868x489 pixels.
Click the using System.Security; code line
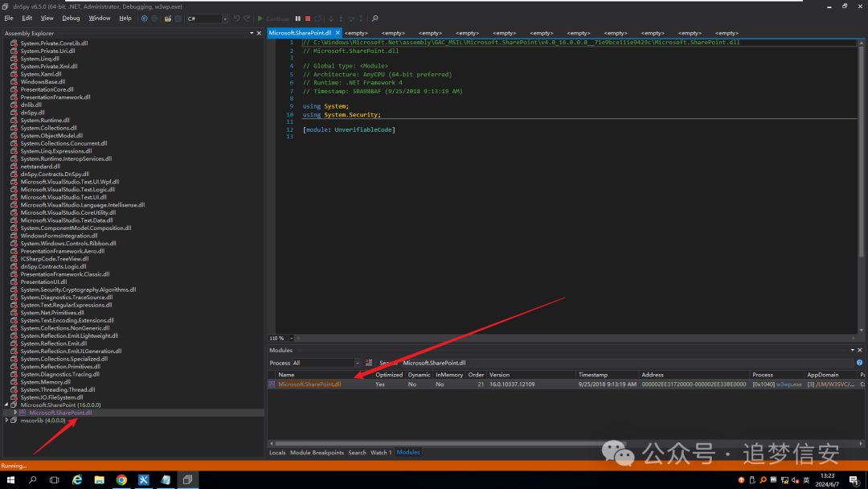[342, 115]
